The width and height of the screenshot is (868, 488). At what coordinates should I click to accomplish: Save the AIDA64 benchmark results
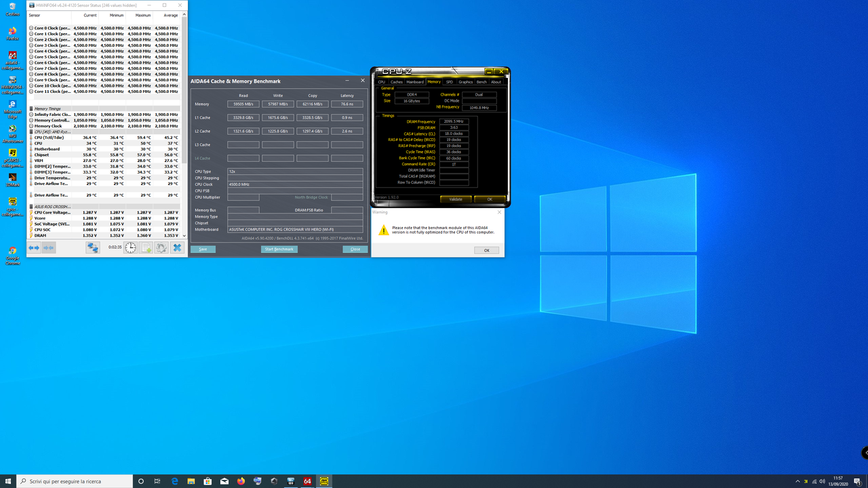point(203,249)
